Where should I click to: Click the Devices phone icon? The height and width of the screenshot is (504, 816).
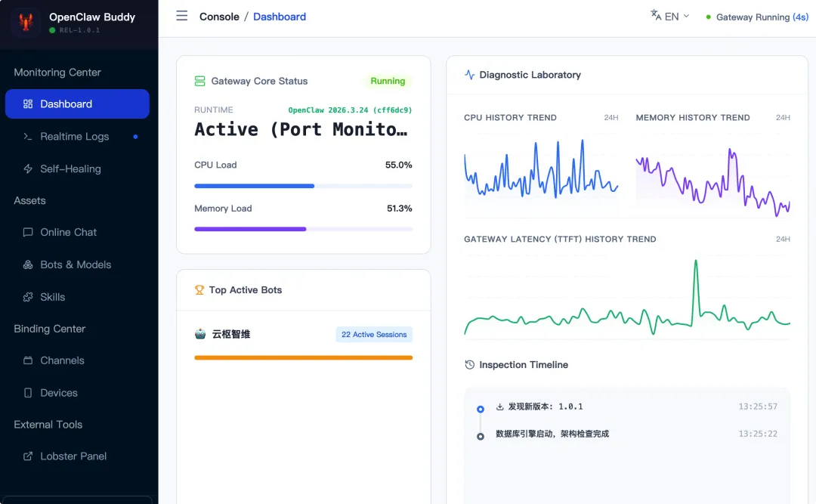click(28, 393)
